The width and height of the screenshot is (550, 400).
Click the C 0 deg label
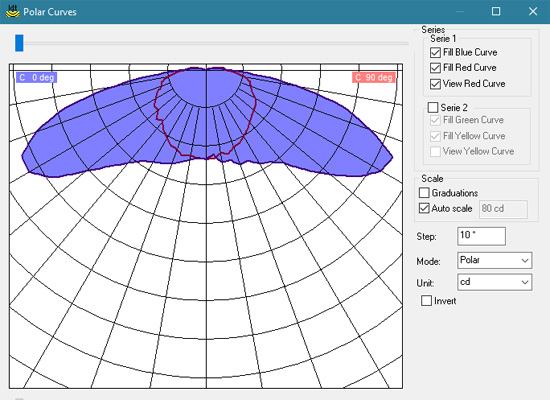tap(36, 77)
